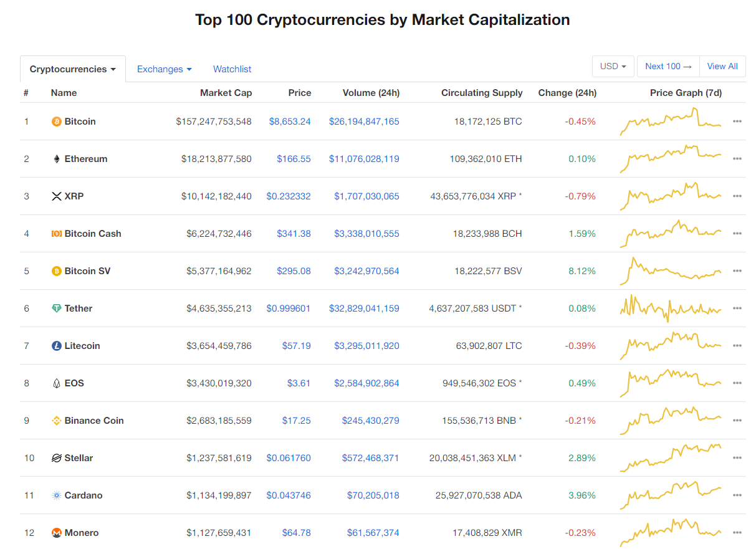
Task: Sort table by Price column header
Action: tap(300, 93)
